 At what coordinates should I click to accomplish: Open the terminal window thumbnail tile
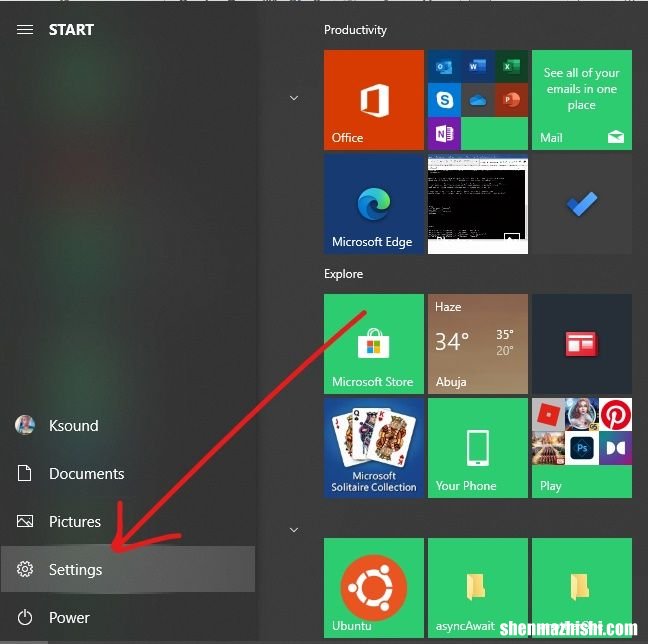[x=477, y=204]
